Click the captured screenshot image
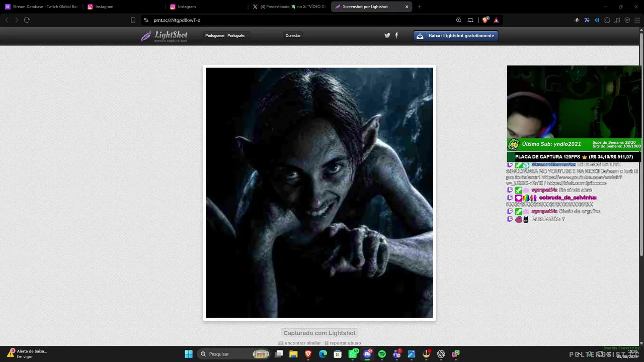This screenshot has height=362, width=644. click(319, 193)
